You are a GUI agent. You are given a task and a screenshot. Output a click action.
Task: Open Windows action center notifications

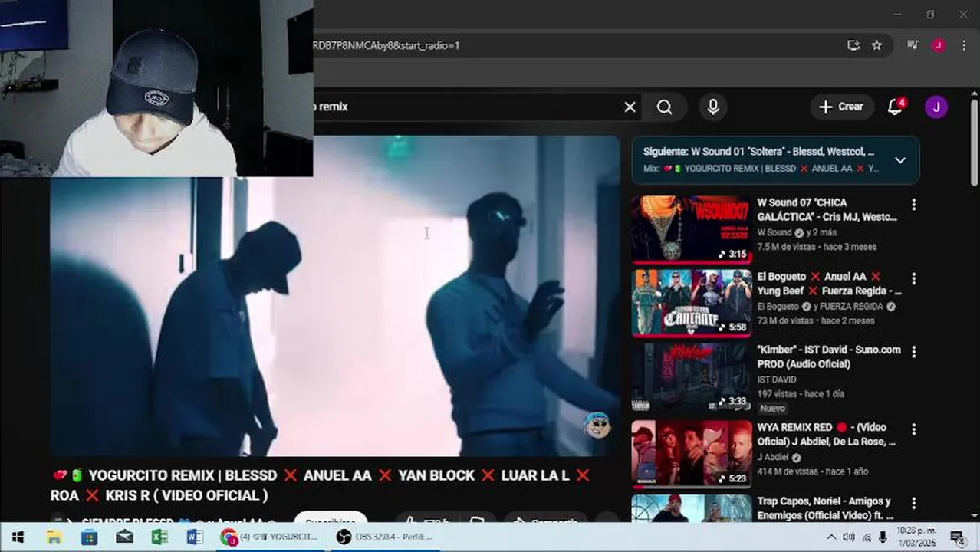click(x=956, y=537)
